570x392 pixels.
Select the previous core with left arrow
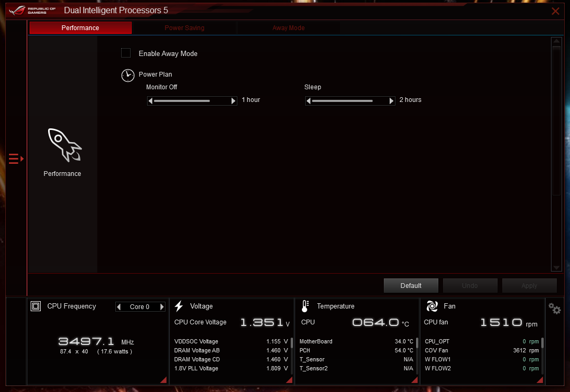119,306
